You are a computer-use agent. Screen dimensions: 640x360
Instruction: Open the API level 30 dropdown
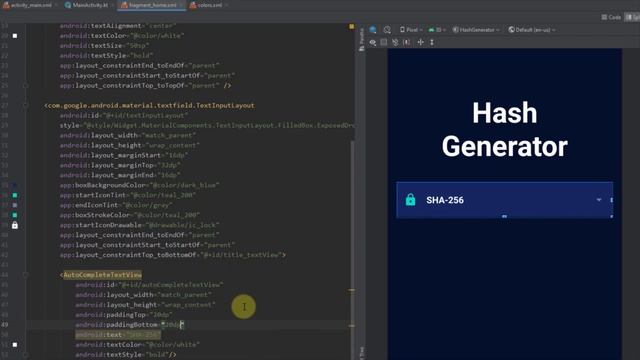437,30
